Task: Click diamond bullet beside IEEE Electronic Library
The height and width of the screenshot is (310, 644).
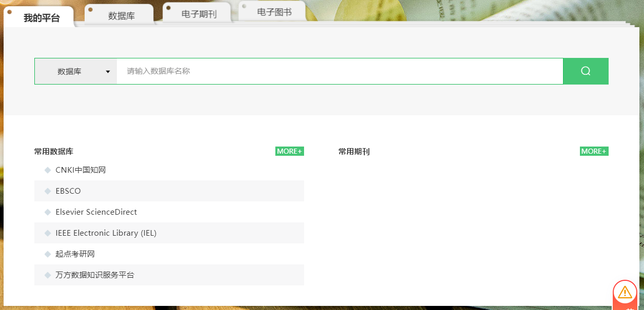Action: (48, 233)
